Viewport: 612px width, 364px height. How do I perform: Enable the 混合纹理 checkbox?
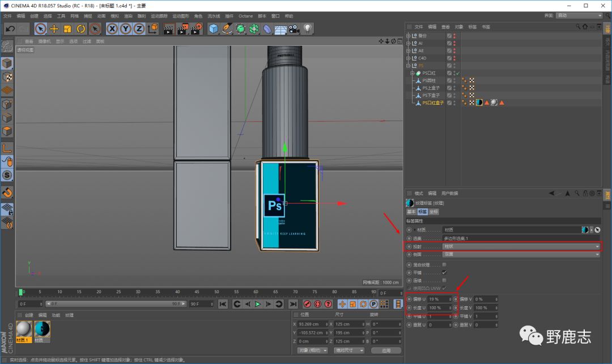click(x=444, y=264)
